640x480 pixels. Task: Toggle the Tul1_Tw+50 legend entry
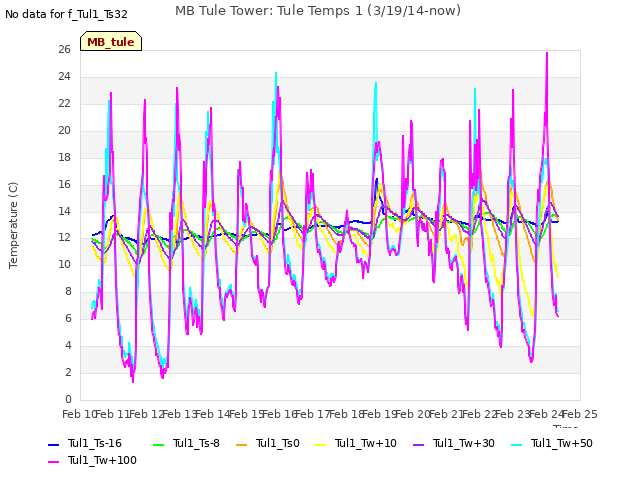[x=552, y=443]
